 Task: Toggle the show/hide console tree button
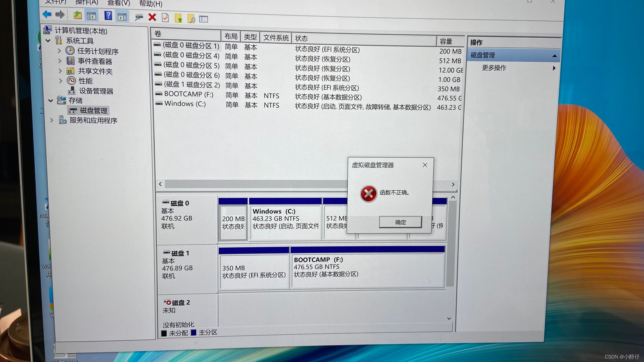(91, 16)
